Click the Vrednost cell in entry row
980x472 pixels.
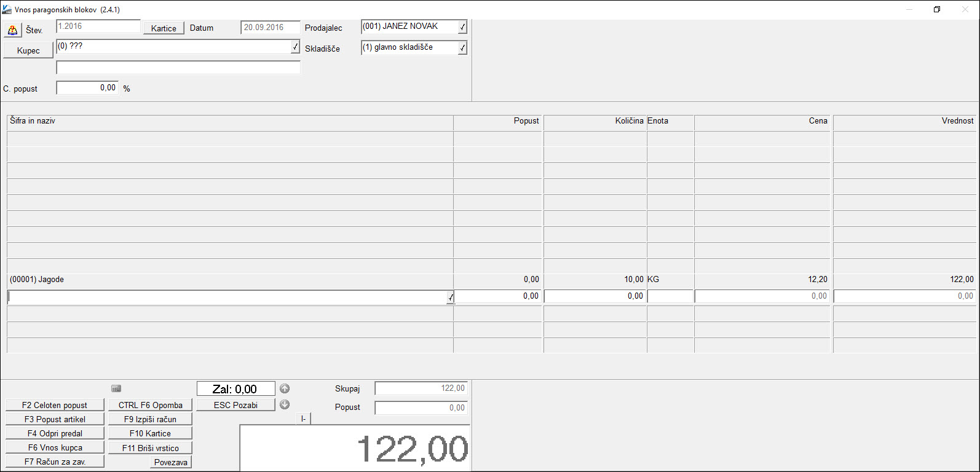[905, 296]
